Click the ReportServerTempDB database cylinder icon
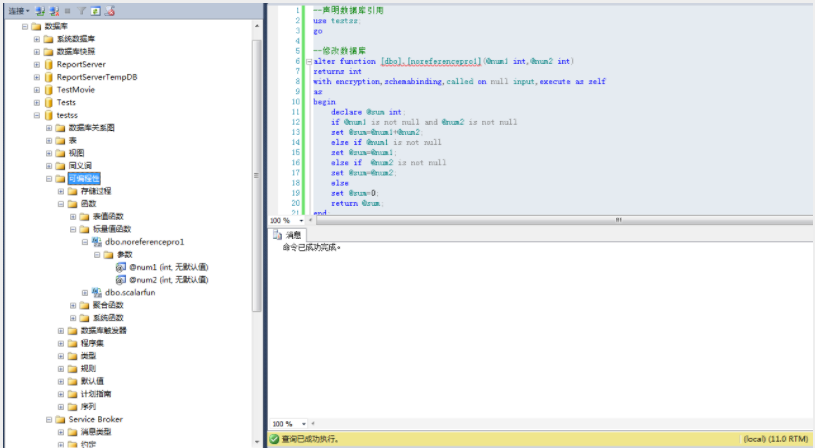Screen dimensions: 815x448 (48, 77)
